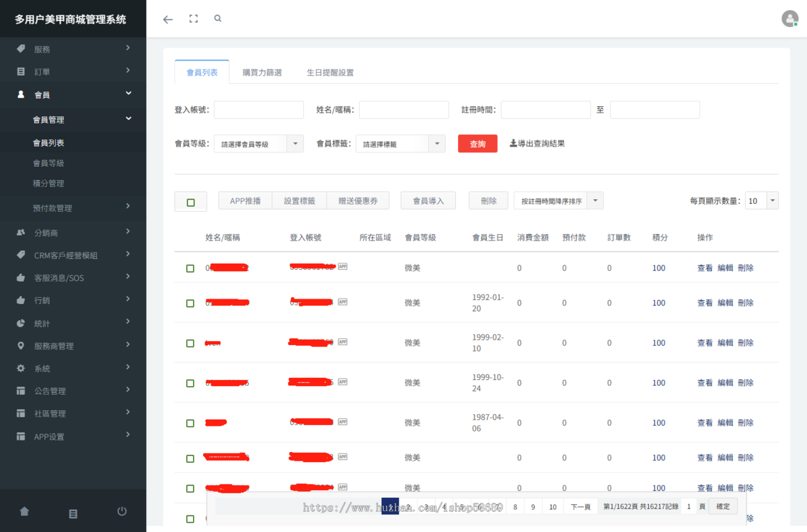
Task: Click the tag icon beside CRM客戶經營模組
Action: point(21,256)
